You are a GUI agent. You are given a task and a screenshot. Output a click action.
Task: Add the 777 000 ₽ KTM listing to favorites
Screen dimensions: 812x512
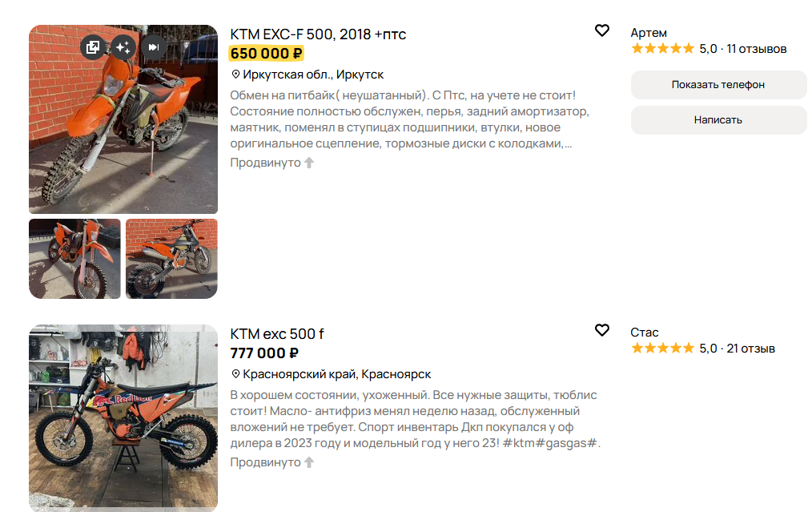click(x=601, y=330)
